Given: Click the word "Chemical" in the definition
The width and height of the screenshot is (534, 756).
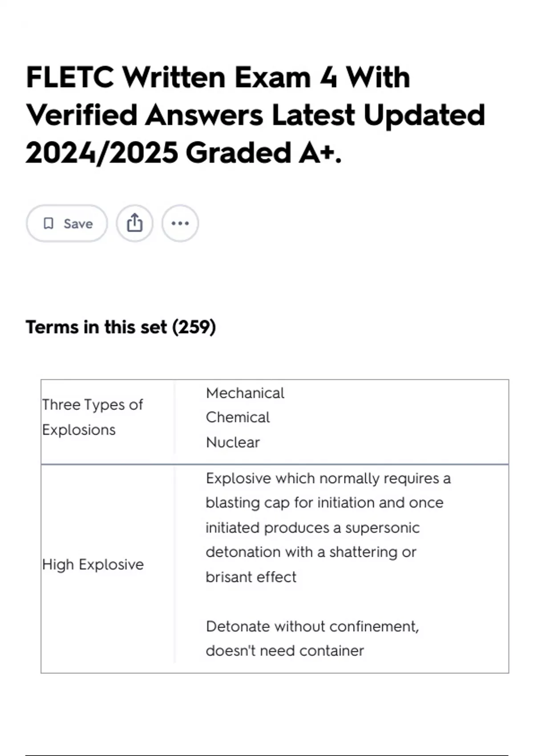Looking at the screenshot, I should [x=238, y=418].
